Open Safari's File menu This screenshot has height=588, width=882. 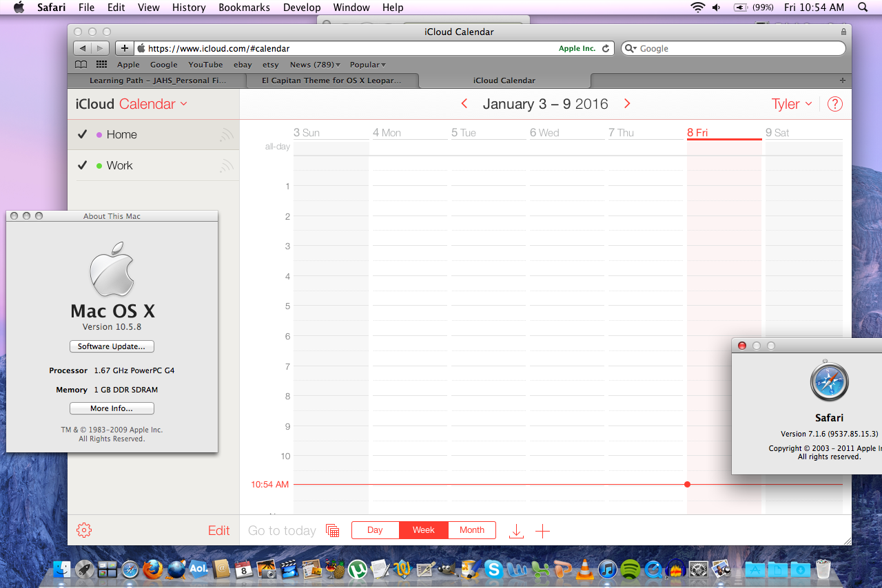pyautogui.click(x=87, y=8)
